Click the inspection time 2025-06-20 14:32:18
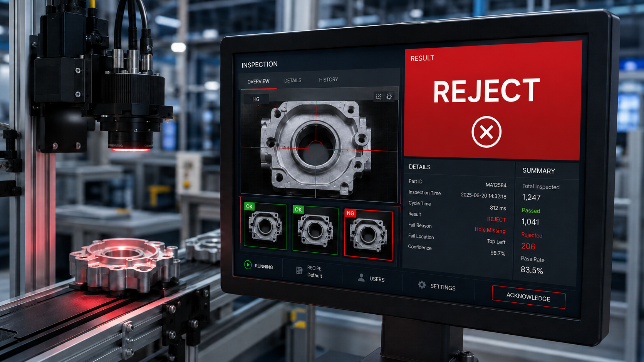Viewport: 644px width, 362px height. [x=483, y=195]
